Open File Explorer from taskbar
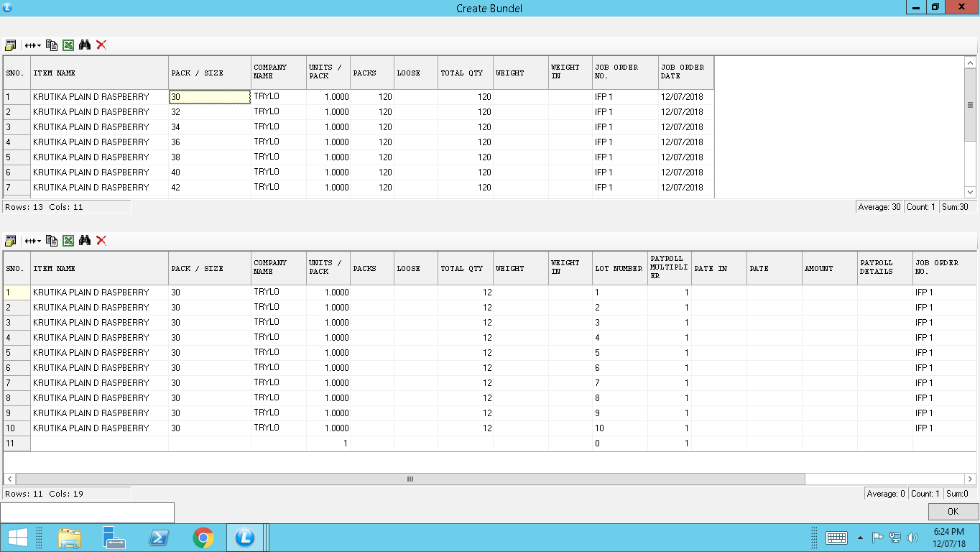 [x=70, y=538]
